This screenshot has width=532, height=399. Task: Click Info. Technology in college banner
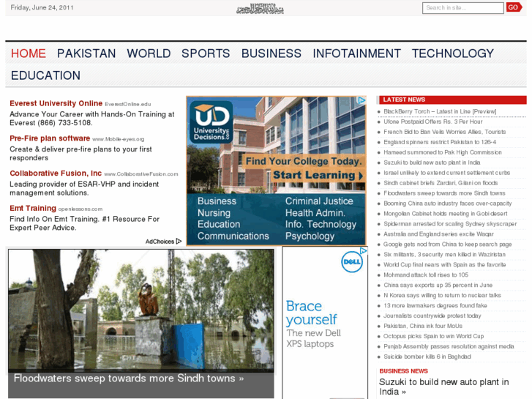point(321,224)
